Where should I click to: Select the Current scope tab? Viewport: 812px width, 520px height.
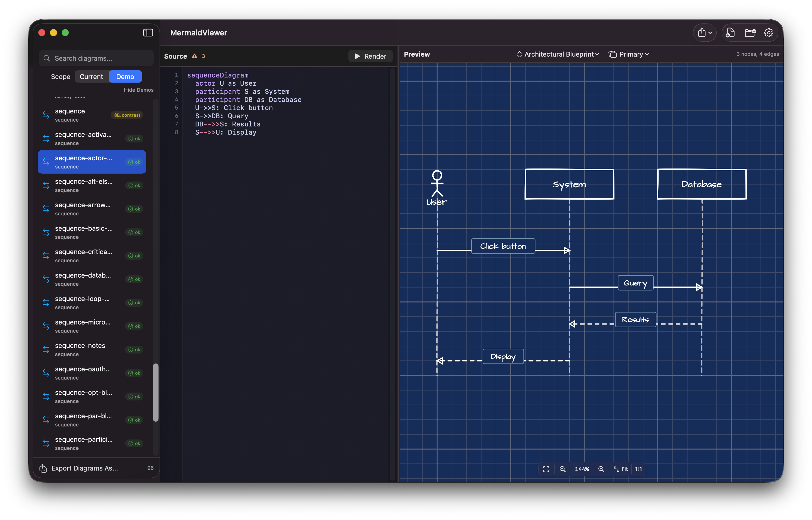(x=91, y=77)
